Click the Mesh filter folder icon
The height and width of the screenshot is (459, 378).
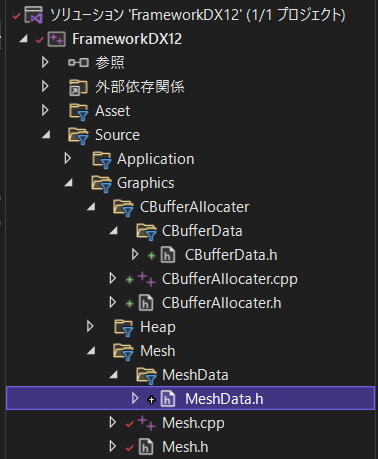pos(124,352)
